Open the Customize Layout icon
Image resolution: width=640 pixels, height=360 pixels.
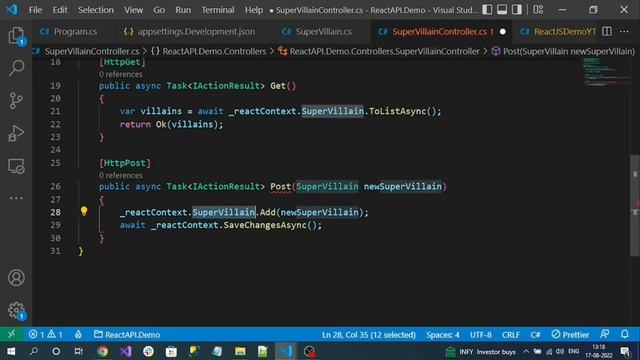(538, 9)
